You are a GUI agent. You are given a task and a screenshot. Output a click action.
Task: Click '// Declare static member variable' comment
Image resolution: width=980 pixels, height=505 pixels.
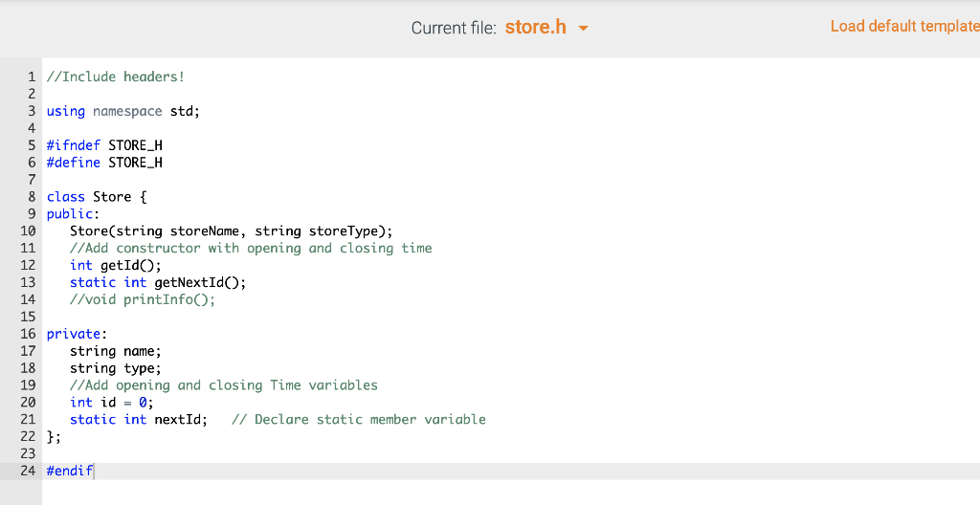click(x=359, y=419)
